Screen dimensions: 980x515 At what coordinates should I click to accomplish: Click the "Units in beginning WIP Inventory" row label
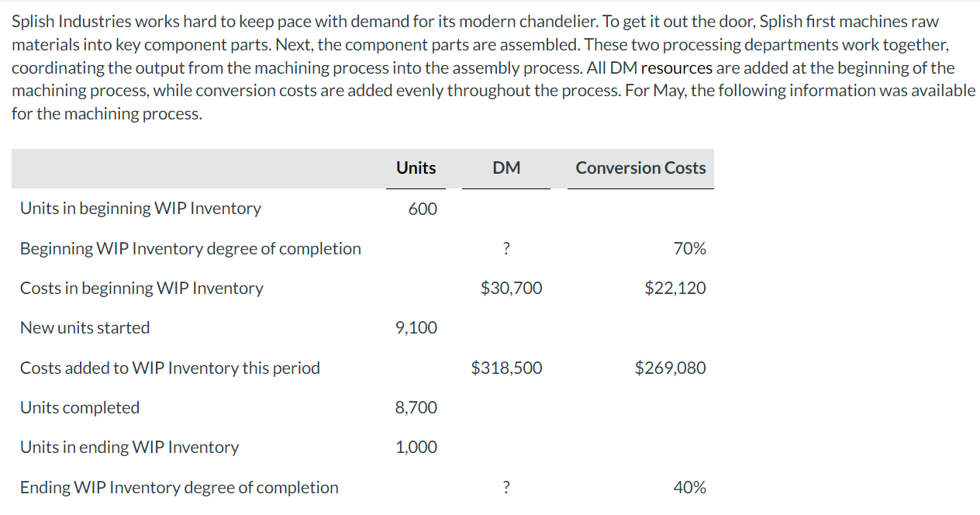point(140,209)
